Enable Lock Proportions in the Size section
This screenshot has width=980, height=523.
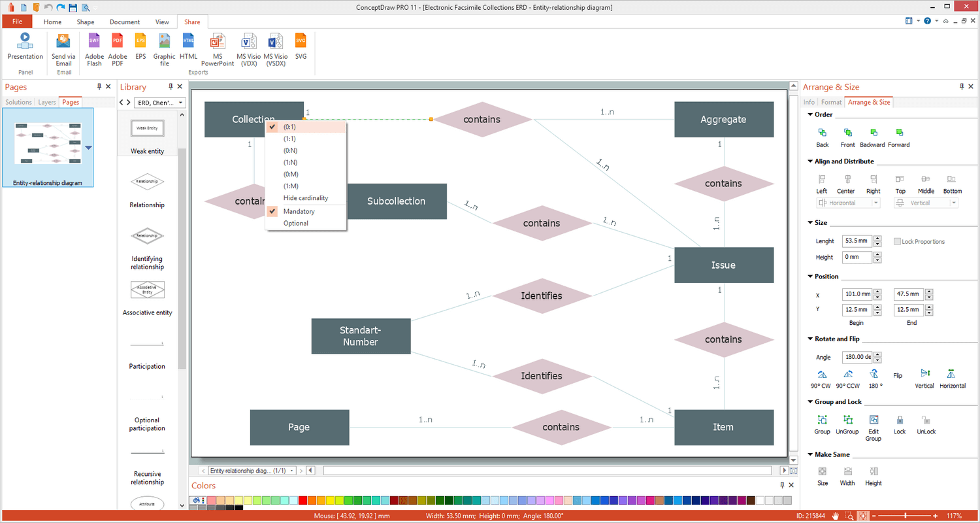[897, 241]
